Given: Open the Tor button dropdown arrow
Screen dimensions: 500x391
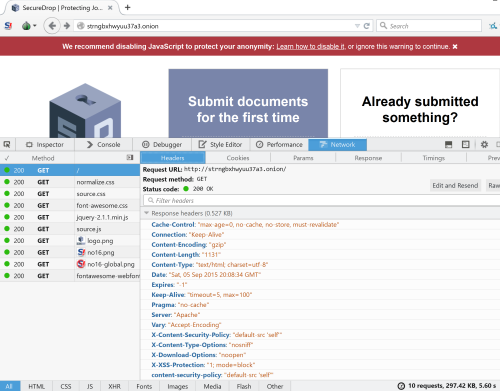Looking at the screenshot, I should [x=35, y=26].
